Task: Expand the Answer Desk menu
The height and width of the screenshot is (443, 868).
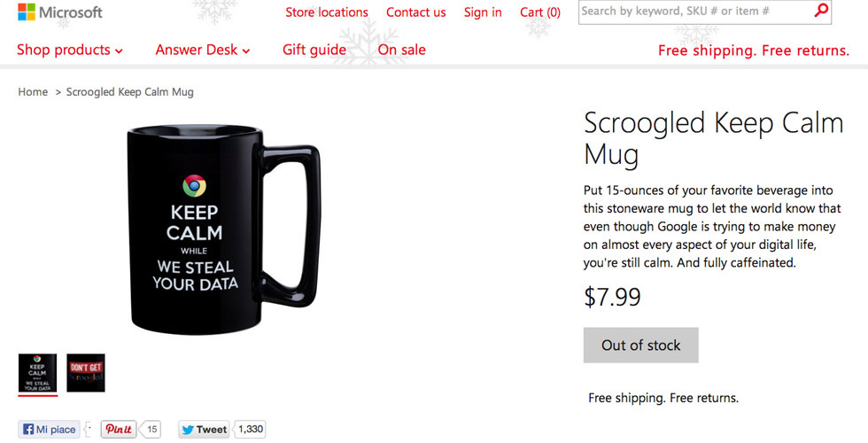Action: click(x=203, y=50)
